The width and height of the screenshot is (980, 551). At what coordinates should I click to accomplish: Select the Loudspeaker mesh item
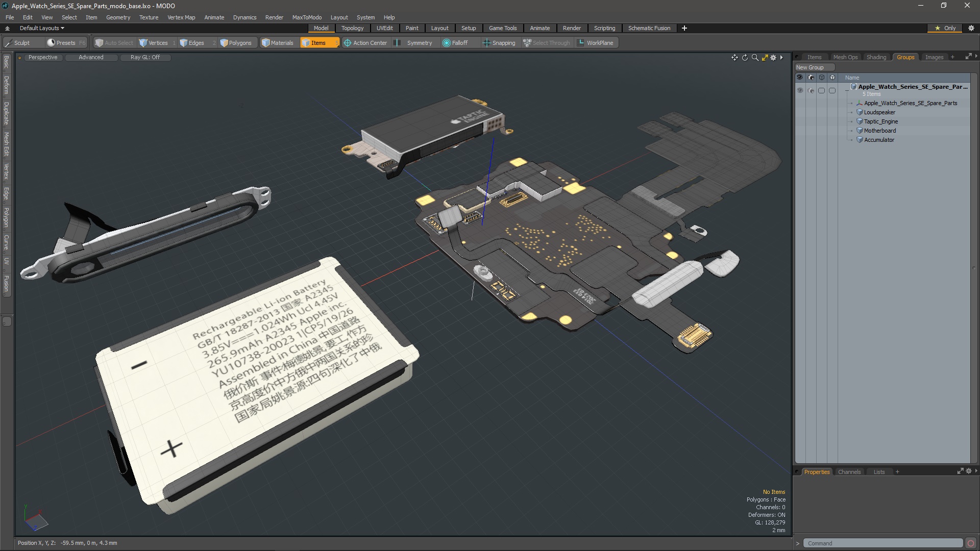click(x=879, y=112)
